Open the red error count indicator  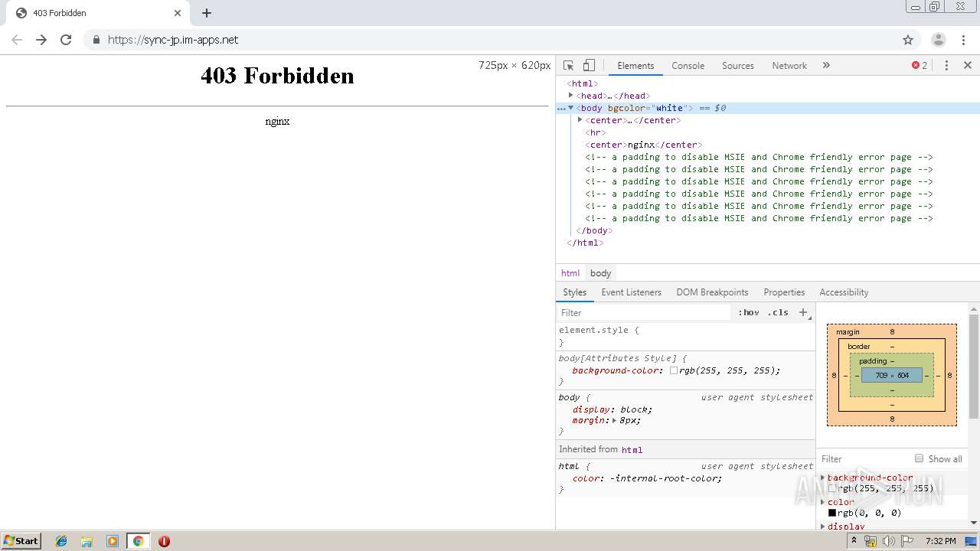pos(920,66)
